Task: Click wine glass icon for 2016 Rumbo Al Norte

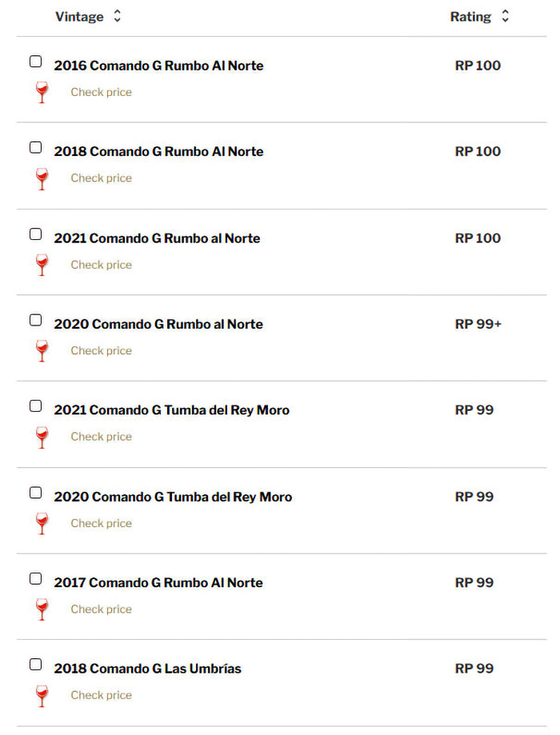Action: (42, 93)
